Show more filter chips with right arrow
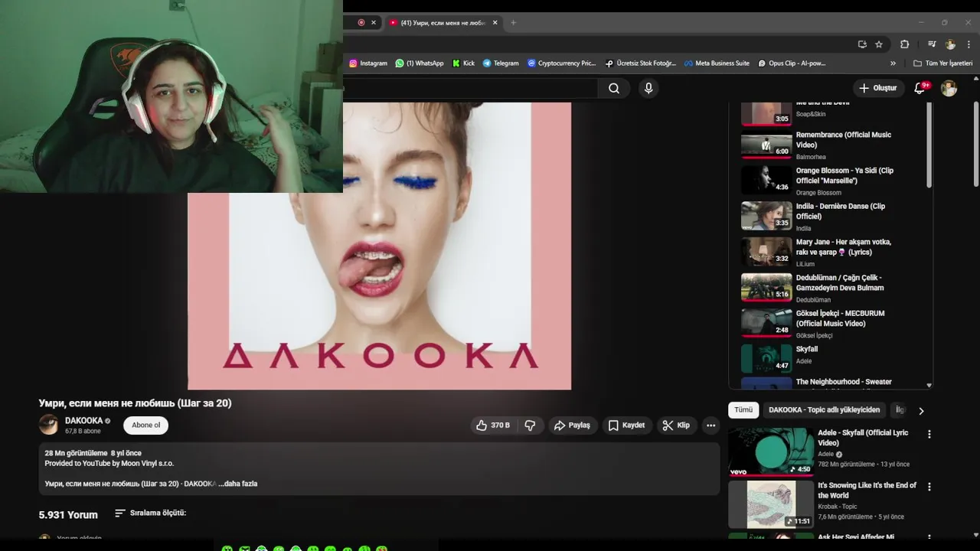 [x=921, y=411]
